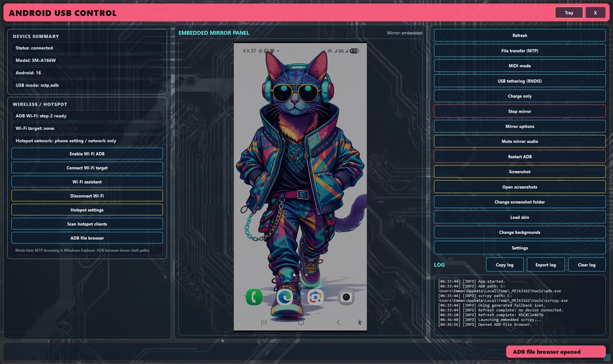The image size is (613, 364).
Task: Select Charge only mode
Action: point(519,96)
